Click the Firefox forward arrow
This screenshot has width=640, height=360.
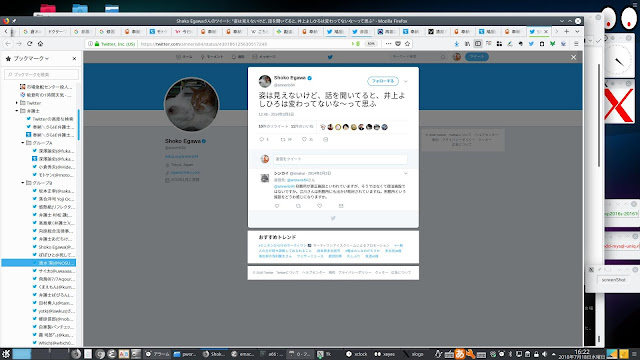tap(18, 44)
